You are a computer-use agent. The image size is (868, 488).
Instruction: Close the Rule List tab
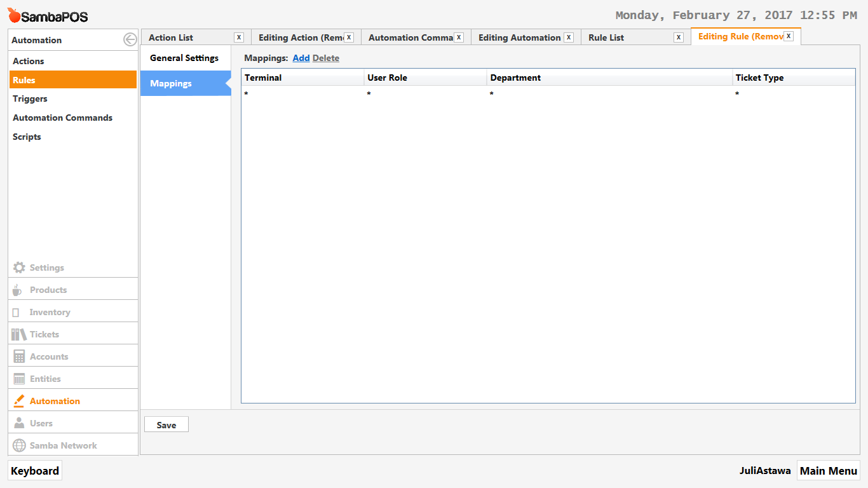679,37
